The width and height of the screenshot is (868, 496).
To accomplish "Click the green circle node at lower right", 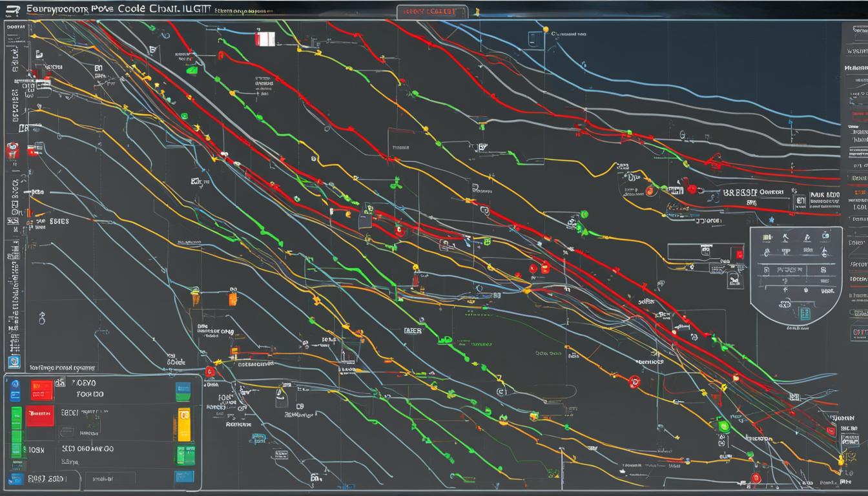I will tap(723, 426).
